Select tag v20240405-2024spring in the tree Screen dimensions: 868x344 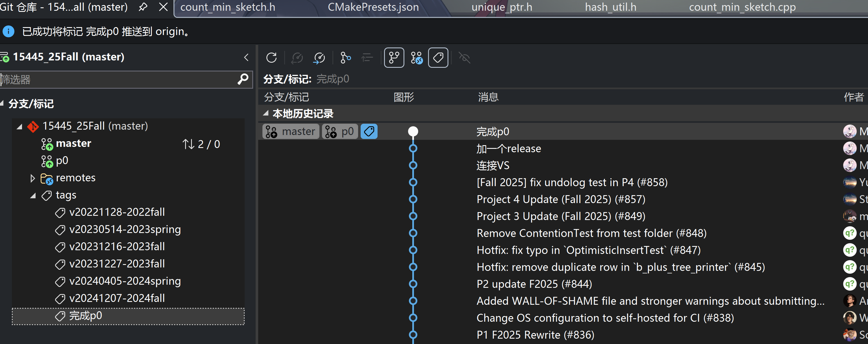pyautogui.click(x=125, y=281)
